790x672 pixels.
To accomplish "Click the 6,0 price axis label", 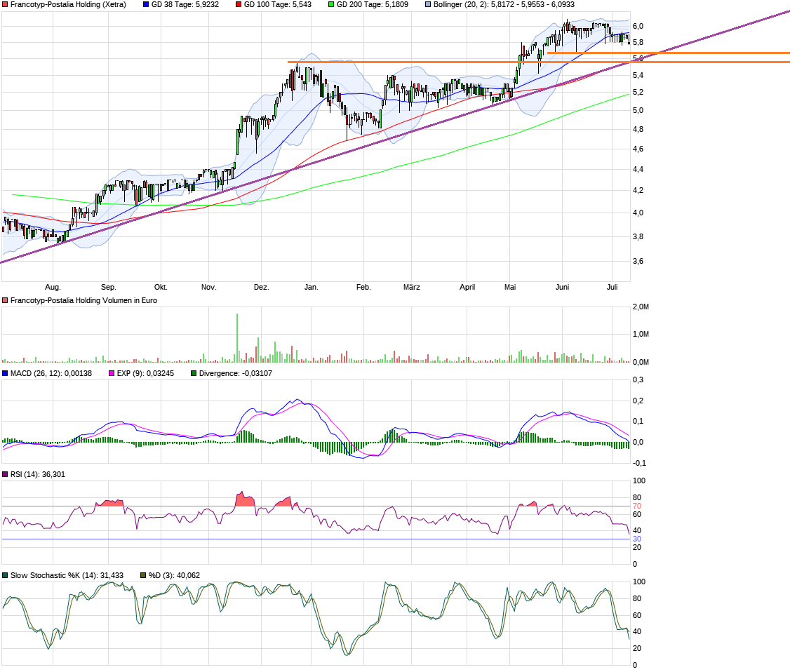I will (638, 26).
